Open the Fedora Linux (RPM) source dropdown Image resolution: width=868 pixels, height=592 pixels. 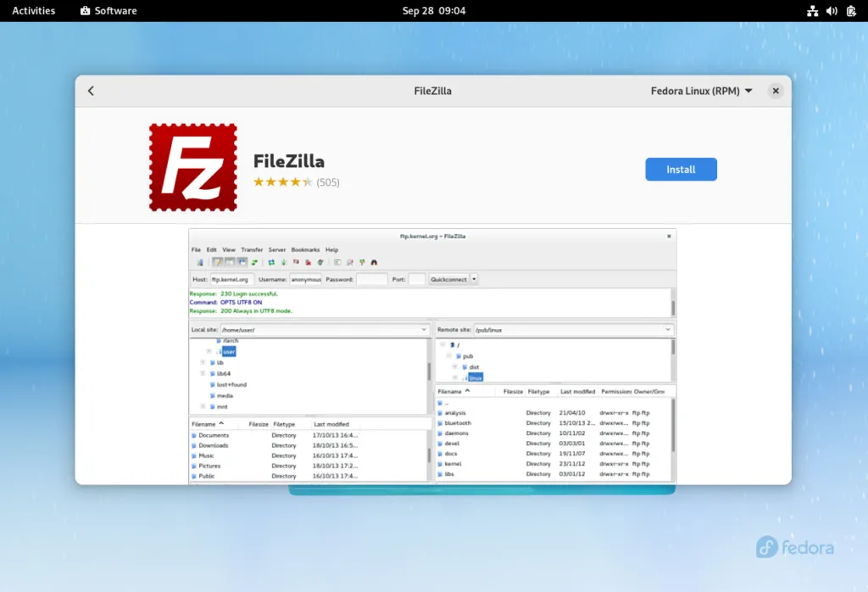point(701,91)
